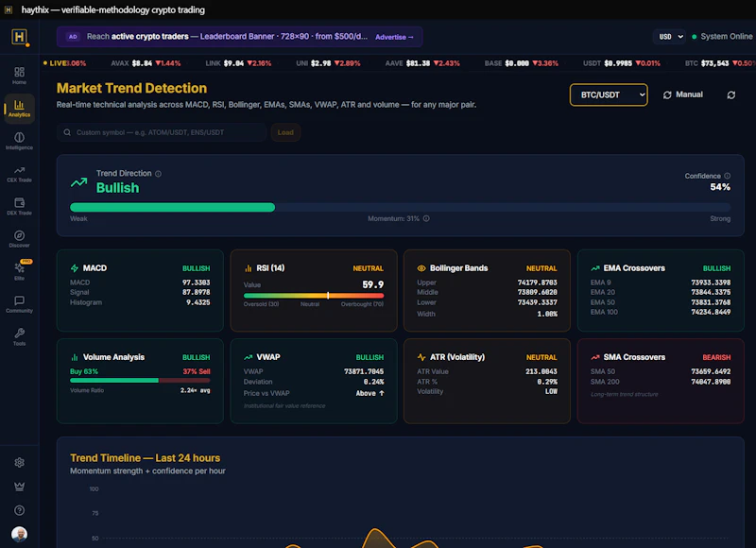Click the Load button

click(285, 132)
